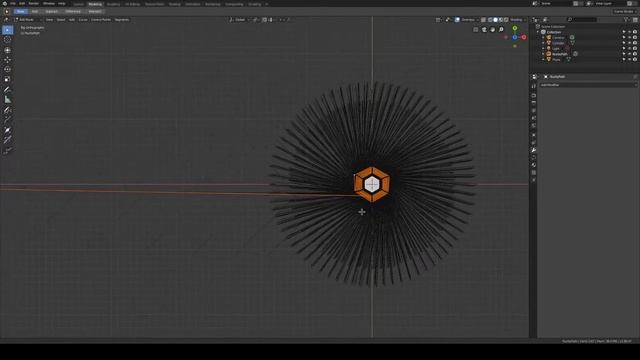The image size is (640, 360).
Task: Click the magnifier zoom view button
Action: (501, 29)
